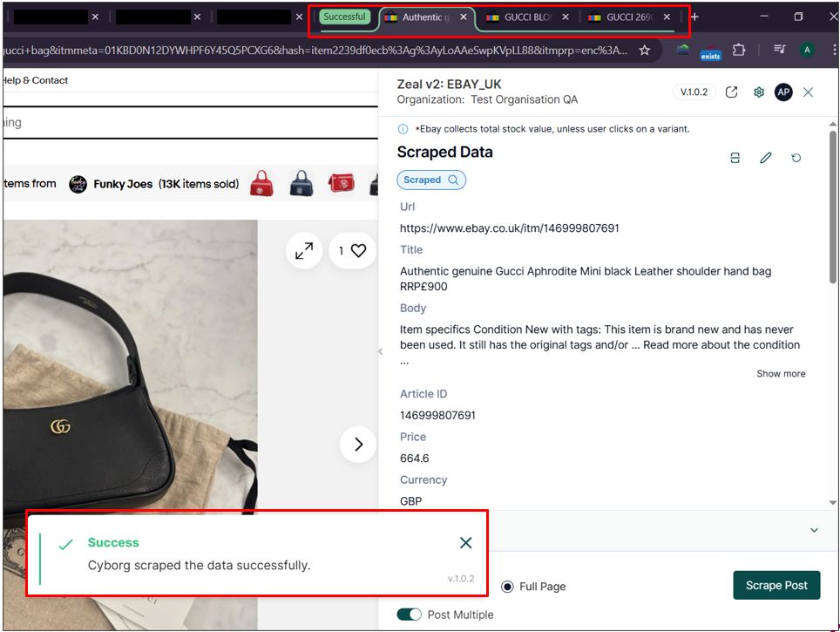The width and height of the screenshot is (840, 632).
Task: Click the info icon beside Ebay stock note
Action: click(x=403, y=129)
